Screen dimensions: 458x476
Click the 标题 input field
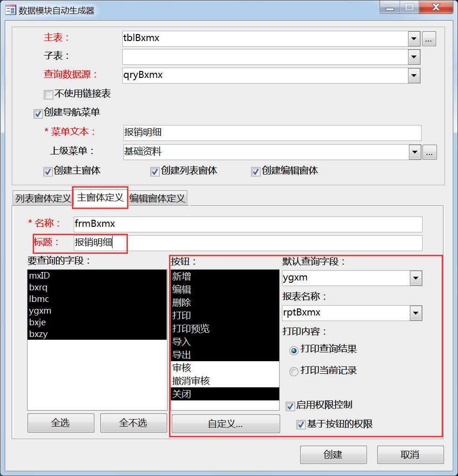(x=248, y=243)
